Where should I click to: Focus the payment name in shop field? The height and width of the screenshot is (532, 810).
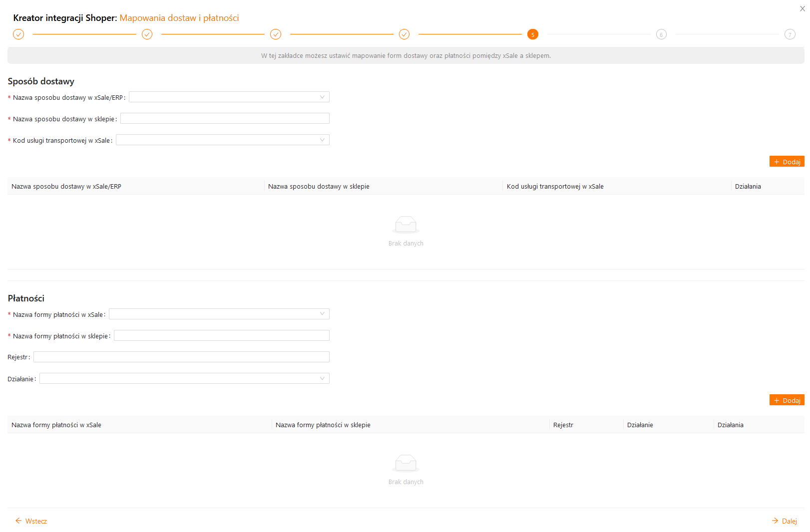(x=221, y=336)
